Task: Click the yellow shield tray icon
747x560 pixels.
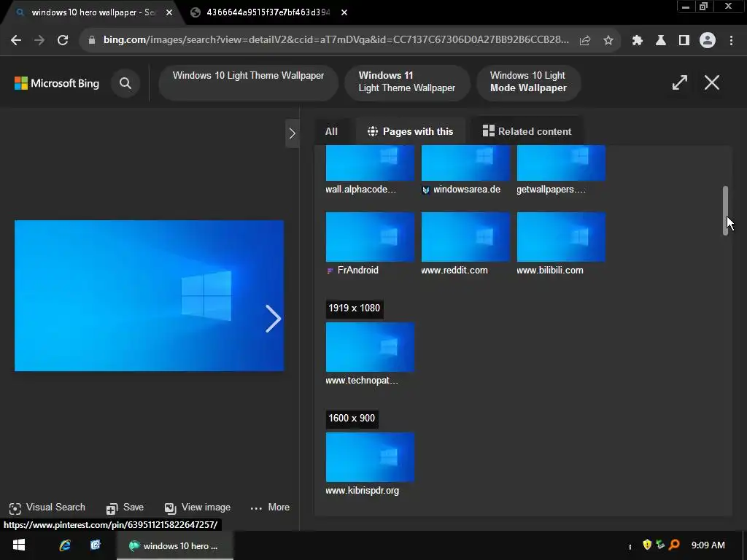Action: coord(647,545)
